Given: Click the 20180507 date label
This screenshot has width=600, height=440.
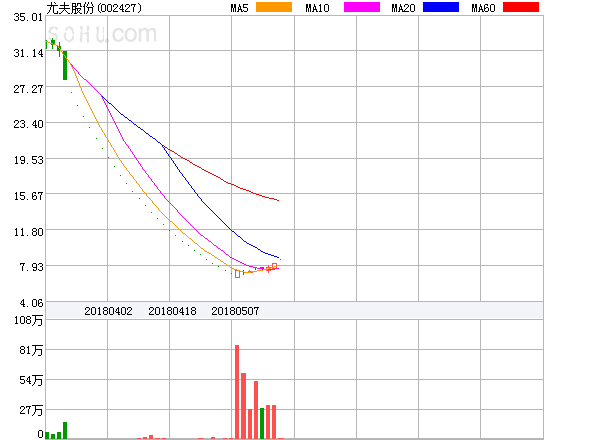Looking at the screenshot, I should (235, 311).
